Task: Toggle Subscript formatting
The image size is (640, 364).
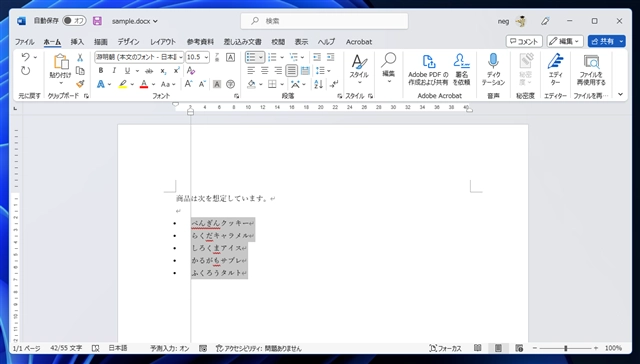Action: 163,71
